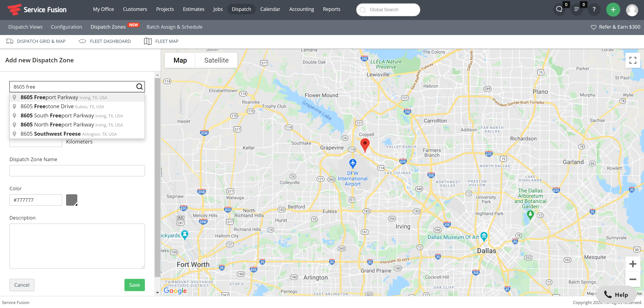Open the notifications list icon
644x308 pixels.
click(x=577, y=10)
